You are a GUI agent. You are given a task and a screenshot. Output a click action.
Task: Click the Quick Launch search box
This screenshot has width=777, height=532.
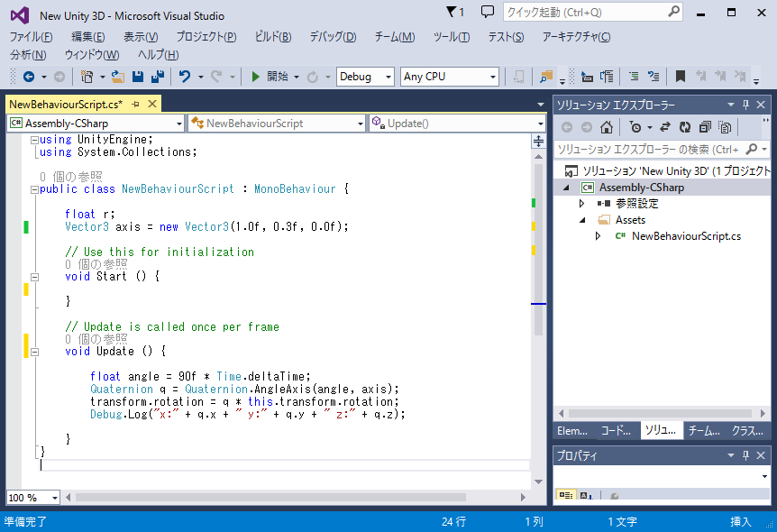(x=584, y=13)
